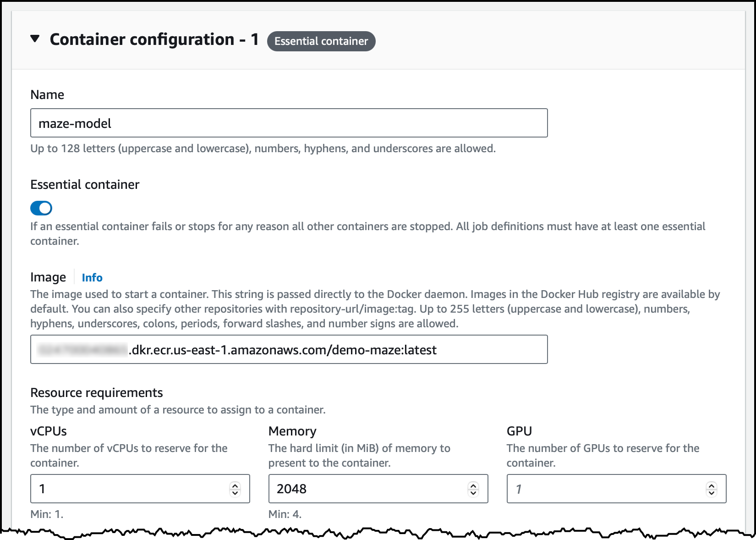Image resolution: width=756 pixels, height=540 pixels.
Task: Increase the vCPUs value with up arrow
Action: [235, 485]
